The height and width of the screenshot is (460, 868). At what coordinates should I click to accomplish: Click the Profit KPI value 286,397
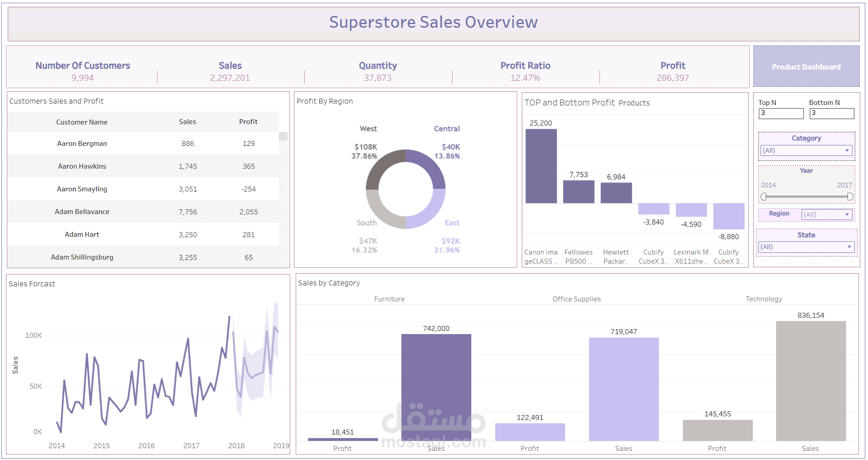click(x=673, y=78)
